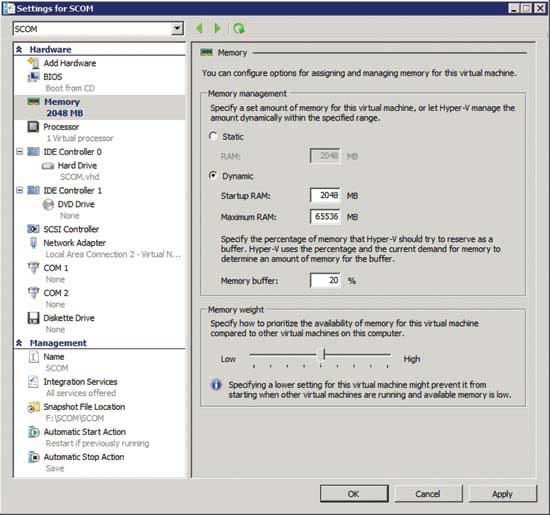Viewport: 550px width, 515px height.
Task: Open the SCOM virtual machine dropdown
Action: (x=177, y=28)
